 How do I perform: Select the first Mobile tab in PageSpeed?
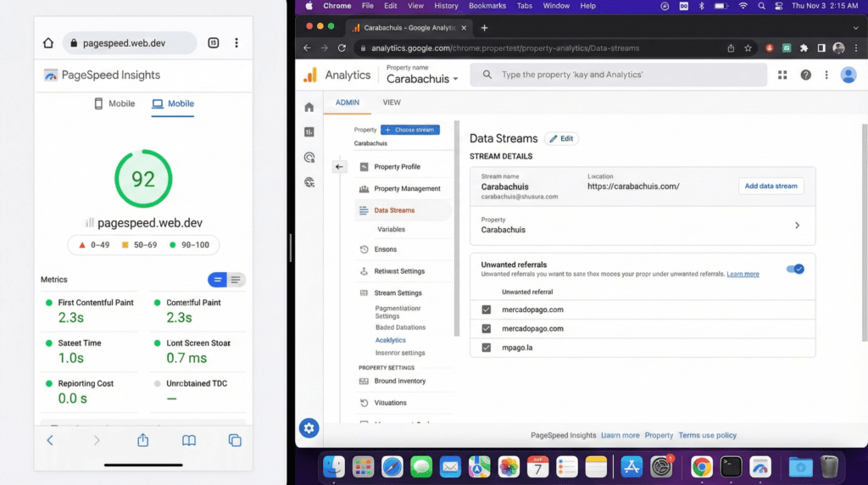114,103
